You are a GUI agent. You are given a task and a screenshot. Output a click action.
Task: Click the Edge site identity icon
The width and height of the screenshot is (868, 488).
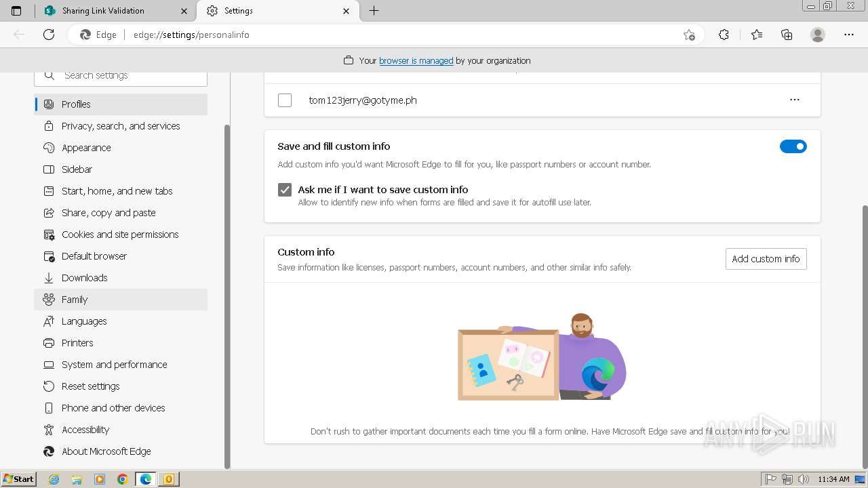pyautogui.click(x=98, y=35)
